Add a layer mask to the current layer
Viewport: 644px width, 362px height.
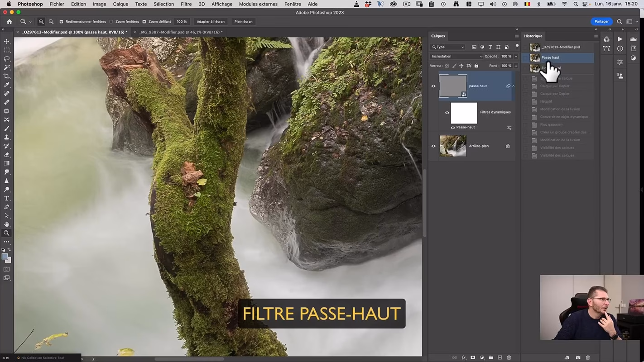coord(473,357)
